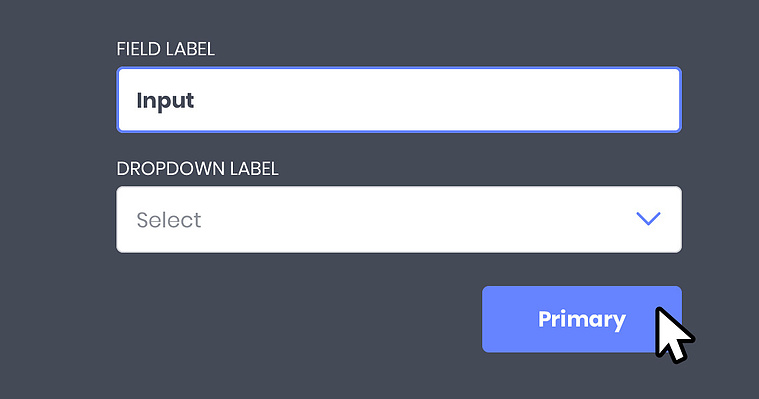The image size is (759, 399).
Task: Click the DROPDOWN LABEL text
Action: coord(197,169)
